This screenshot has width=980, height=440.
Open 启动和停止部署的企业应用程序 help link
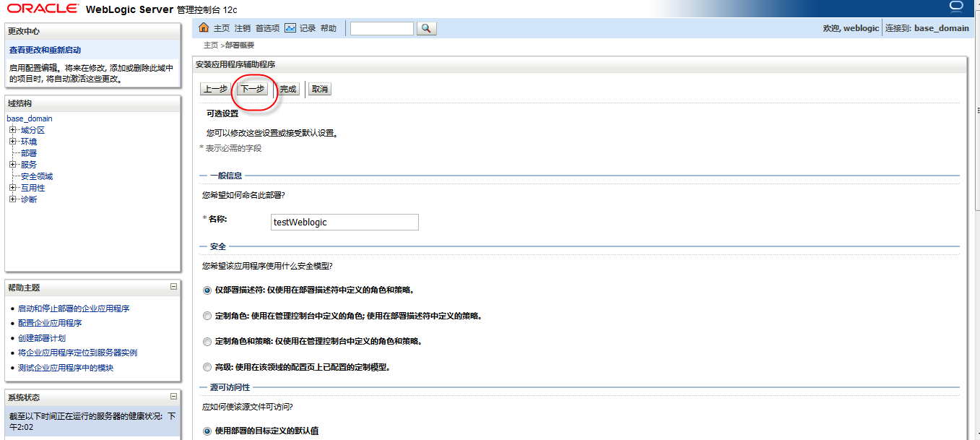coord(74,309)
